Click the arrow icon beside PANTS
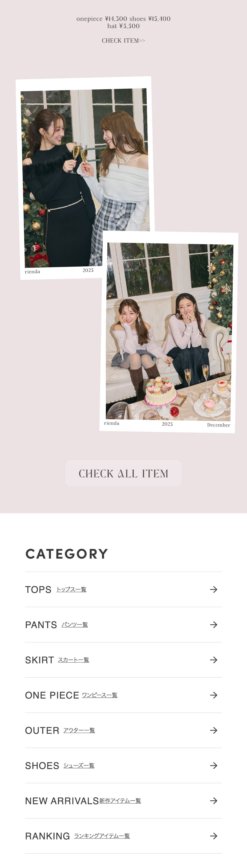The image size is (247, 868). point(213,625)
